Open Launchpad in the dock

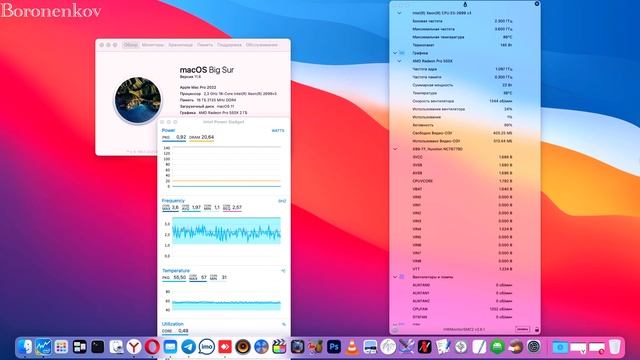61,347
